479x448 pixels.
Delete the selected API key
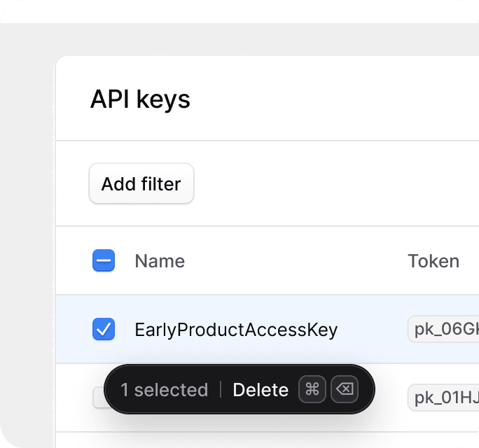click(261, 390)
